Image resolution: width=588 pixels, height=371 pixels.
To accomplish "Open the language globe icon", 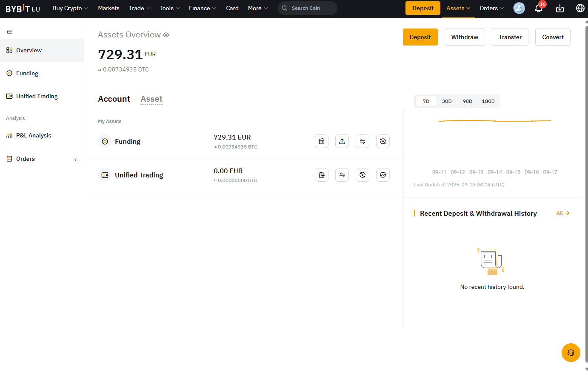I will 580,8.
